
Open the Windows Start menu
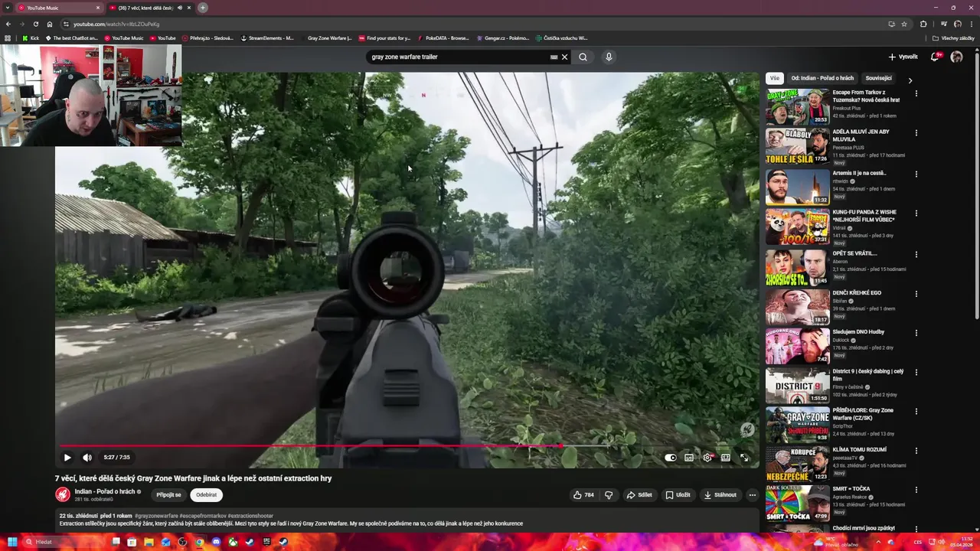coord(12,542)
